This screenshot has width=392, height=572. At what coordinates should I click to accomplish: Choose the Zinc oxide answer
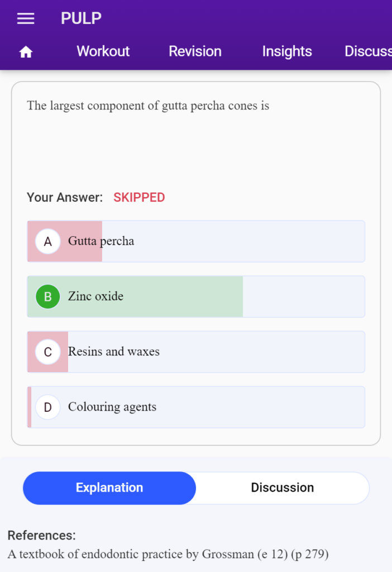click(196, 297)
